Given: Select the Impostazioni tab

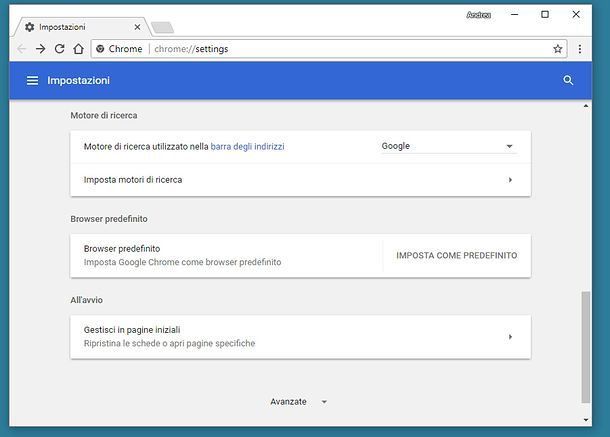Looking at the screenshot, I should click(x=82, y=27).
